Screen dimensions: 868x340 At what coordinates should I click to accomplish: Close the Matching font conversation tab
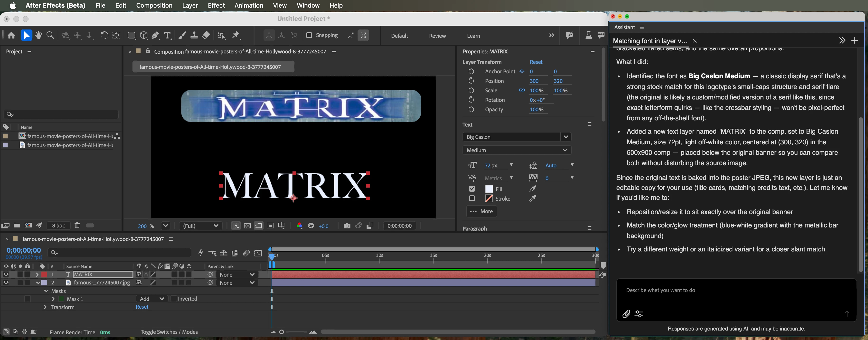coord(694,41)
